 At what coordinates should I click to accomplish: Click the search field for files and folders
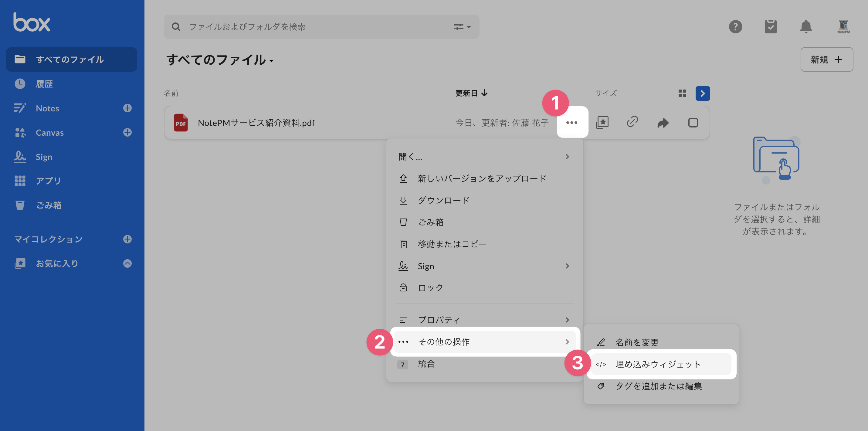pos(321,27)
